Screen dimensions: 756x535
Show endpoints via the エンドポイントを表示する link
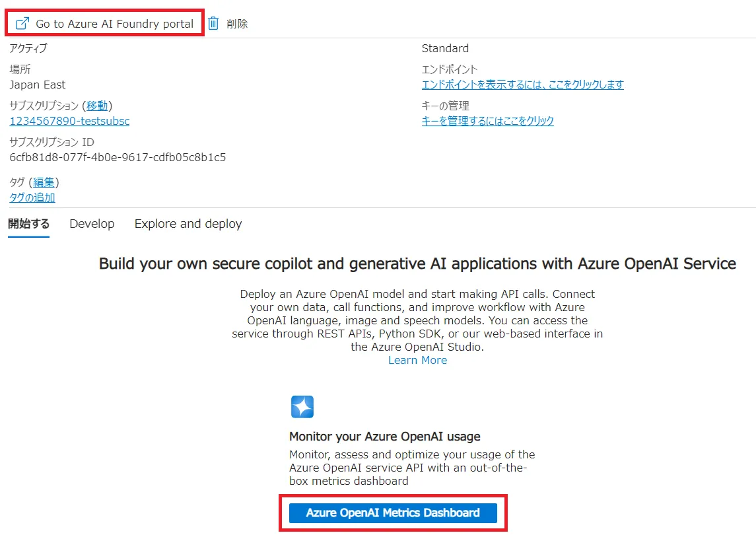[x=522, y=85]
